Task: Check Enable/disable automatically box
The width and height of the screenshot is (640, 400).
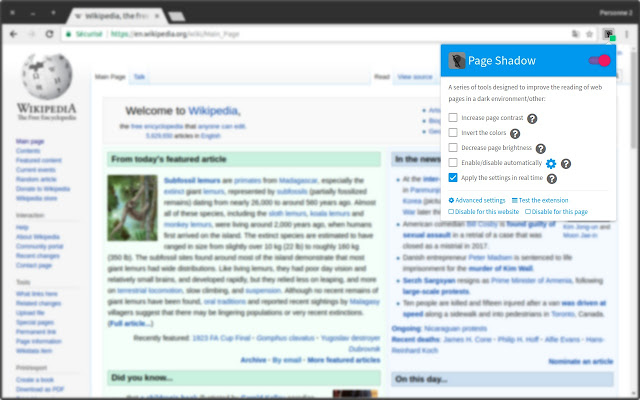Action: click(453, 162)
